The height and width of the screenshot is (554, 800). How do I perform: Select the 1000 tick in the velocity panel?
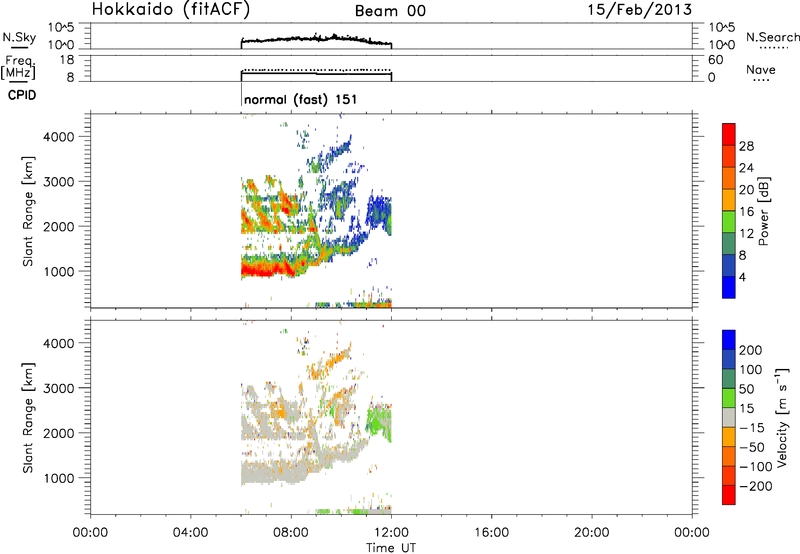coord(58,479)
